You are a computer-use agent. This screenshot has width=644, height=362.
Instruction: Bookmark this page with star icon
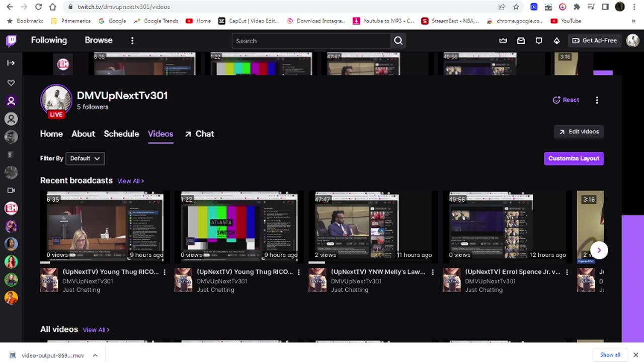point(516,7)
